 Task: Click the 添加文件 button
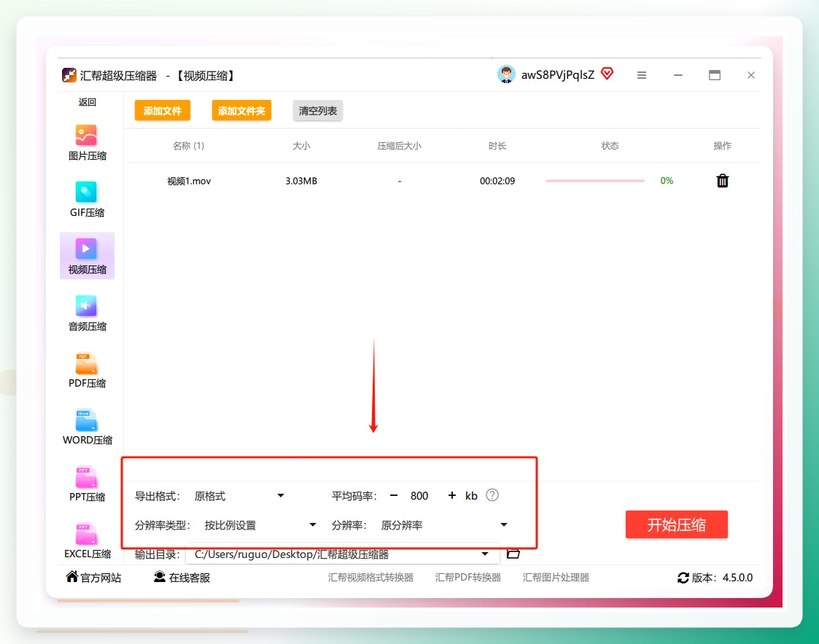tap(163, 111)
